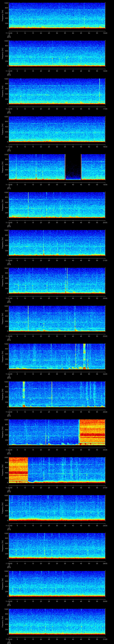The image size is (114, 644).
Task: Click the 28:00 end time label
Action: 105,525
